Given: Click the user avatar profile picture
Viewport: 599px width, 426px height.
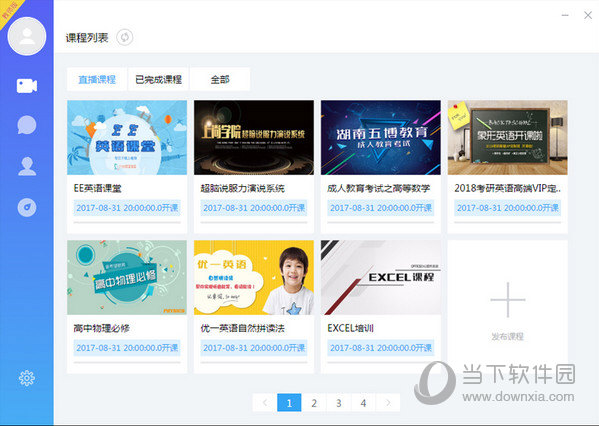Looking at the screenshot, I should (x=27, y=36).
